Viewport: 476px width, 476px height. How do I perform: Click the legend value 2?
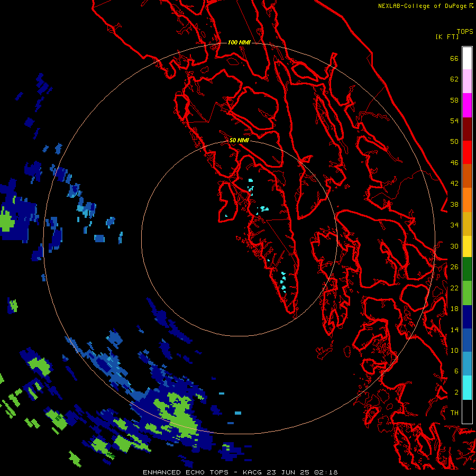coord(456,392)
